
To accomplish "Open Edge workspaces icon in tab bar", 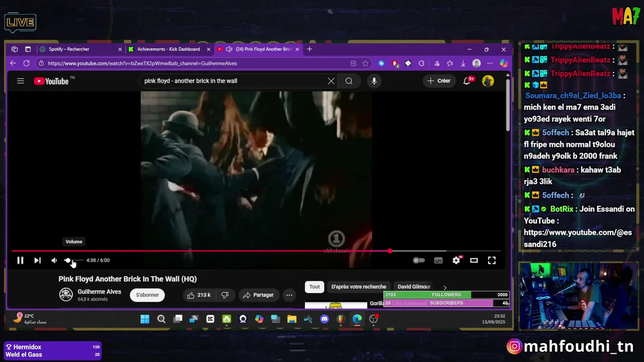I will point(15,49).
